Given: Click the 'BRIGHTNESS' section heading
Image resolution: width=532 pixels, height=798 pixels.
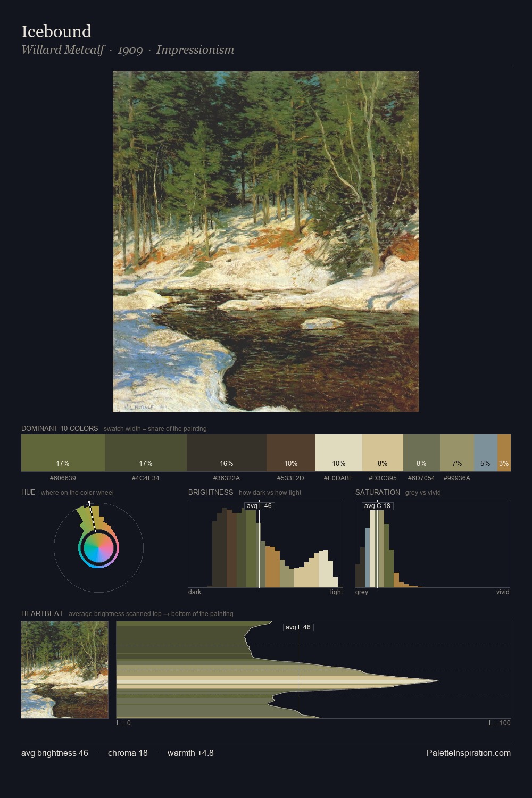Looking at the screenshot, I should pyautogui.click(x=211, y=492).
